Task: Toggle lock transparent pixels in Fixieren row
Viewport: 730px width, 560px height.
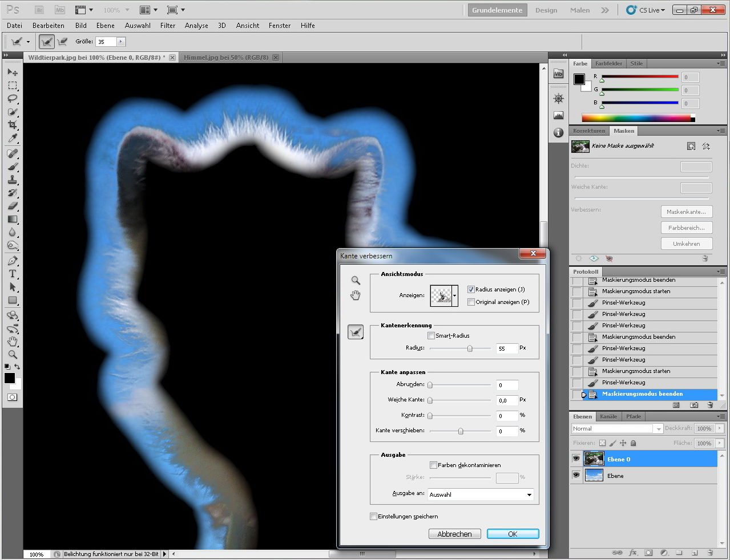Action: click(602, 443)
